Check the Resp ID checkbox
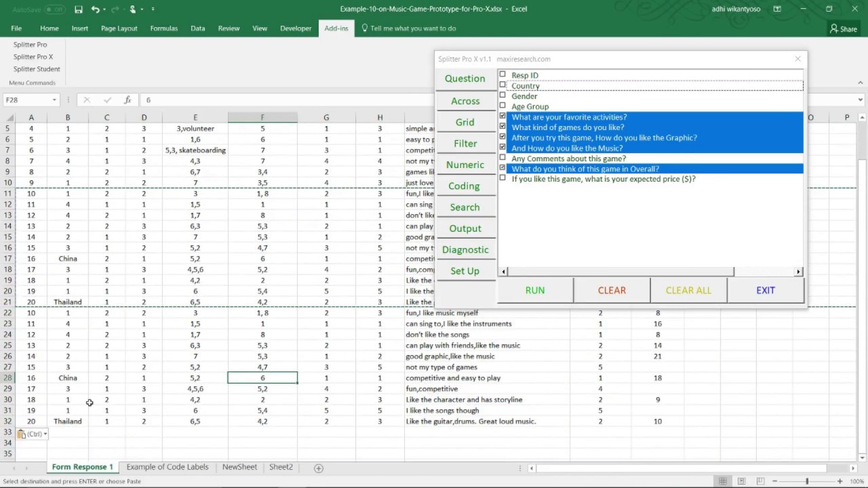868x488 pixels. (x=502, y=75)
